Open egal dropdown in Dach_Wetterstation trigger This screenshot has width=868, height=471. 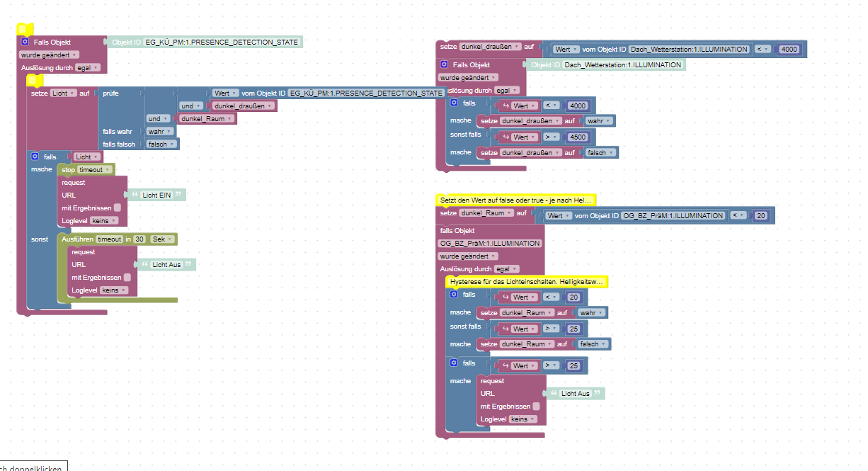pos(507,91)
